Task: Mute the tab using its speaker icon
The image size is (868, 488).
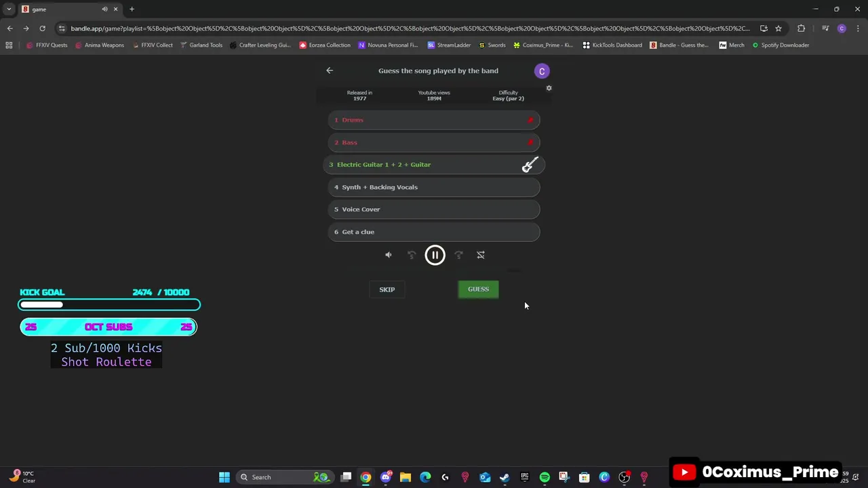Action: [x=104, y=9]
